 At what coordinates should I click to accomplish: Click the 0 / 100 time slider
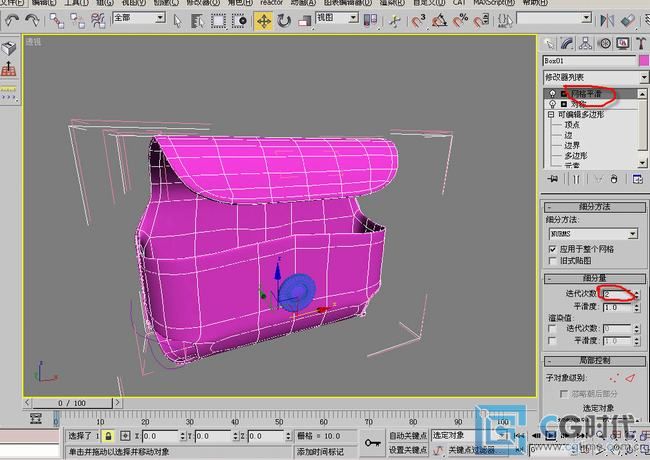72,403
